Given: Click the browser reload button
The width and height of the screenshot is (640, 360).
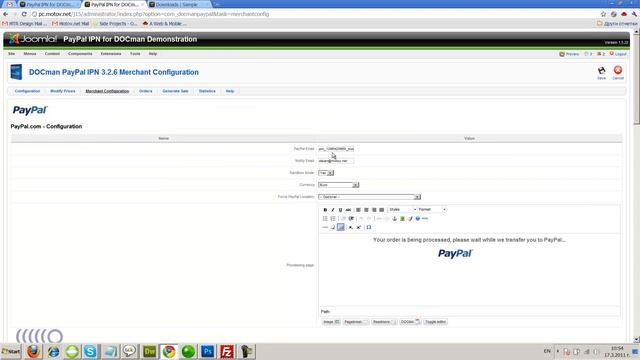Looking at the screenshot, I should [24, 14].
